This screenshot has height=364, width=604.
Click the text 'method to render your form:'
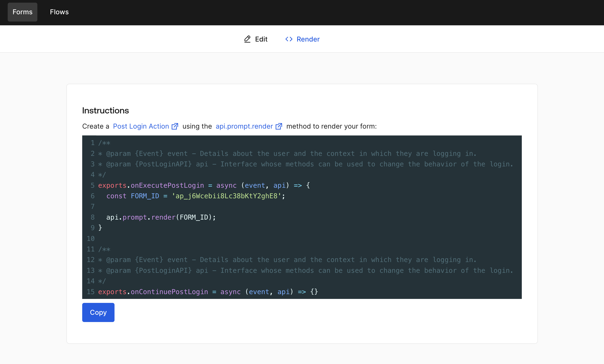tap(331, 126)
